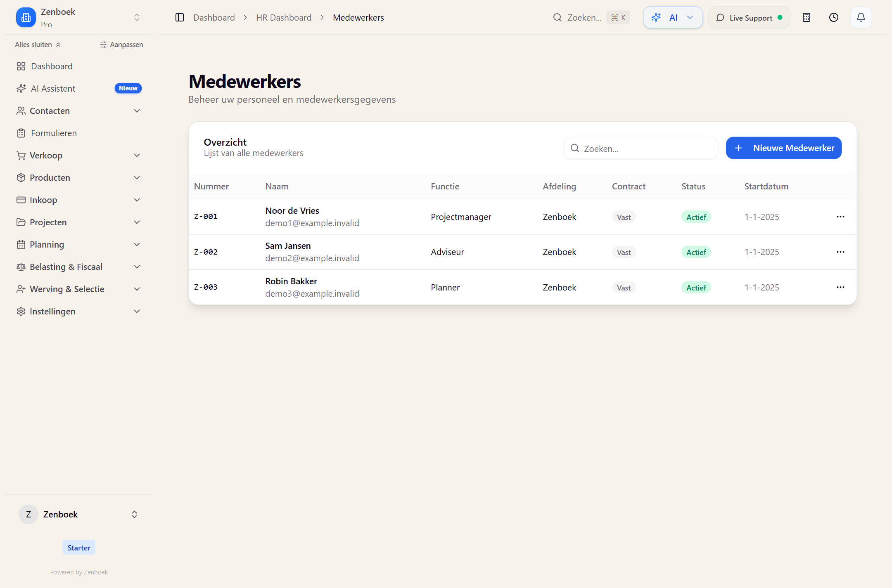Screen dimensions: 892x588
Task: Open row actions for Noor de Vries
Action: [x=840, y=217]
